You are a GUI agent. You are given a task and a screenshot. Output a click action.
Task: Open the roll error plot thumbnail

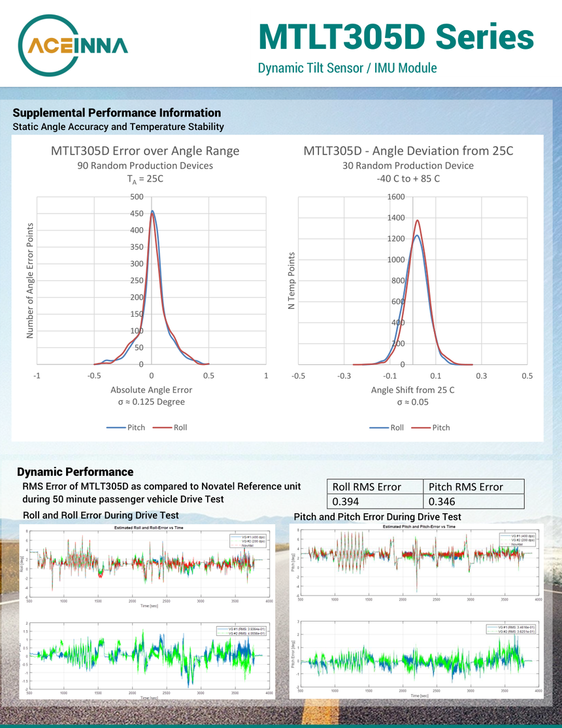149,656
